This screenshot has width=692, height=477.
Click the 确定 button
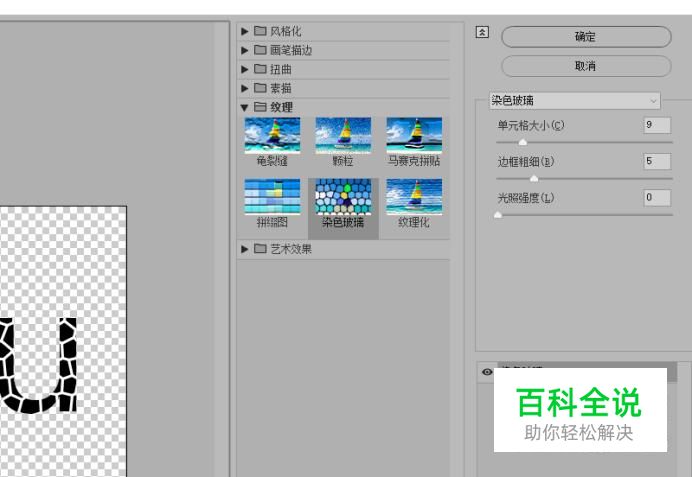coord(586,37)
